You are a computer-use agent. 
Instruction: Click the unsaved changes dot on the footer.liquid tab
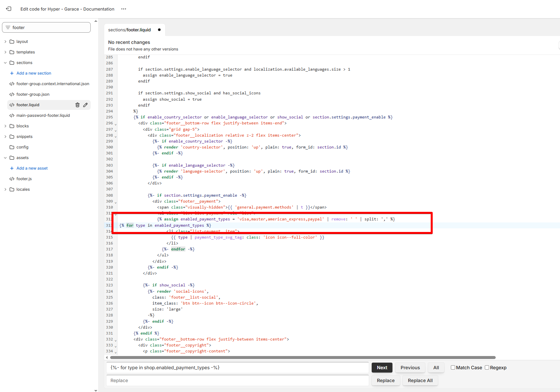(x=159, y=30)
